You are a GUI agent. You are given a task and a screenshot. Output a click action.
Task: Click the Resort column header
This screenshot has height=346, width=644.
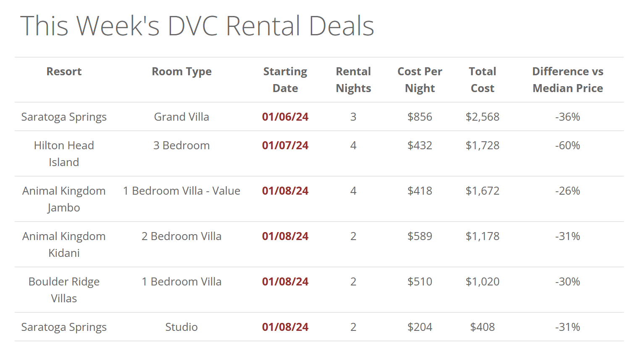point(64,71)
